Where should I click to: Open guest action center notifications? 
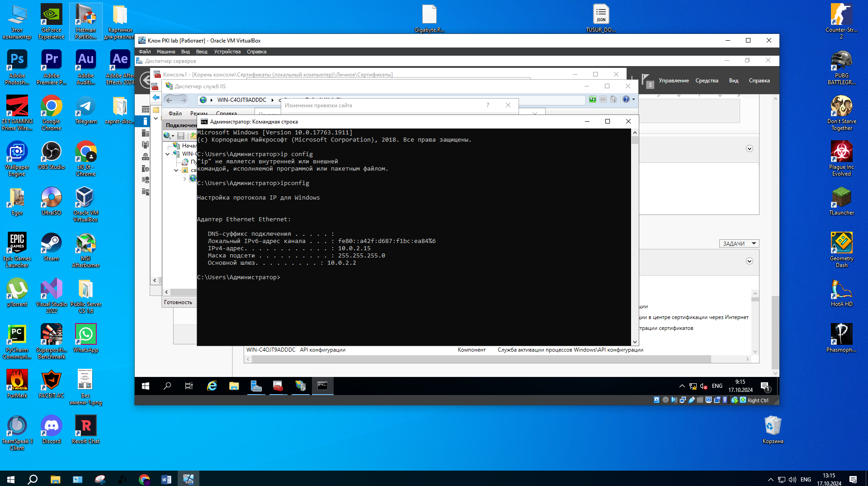765,386
